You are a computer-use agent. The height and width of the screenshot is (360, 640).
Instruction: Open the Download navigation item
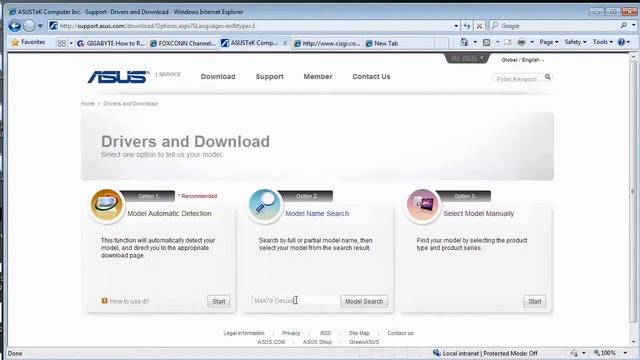[218, 76]
